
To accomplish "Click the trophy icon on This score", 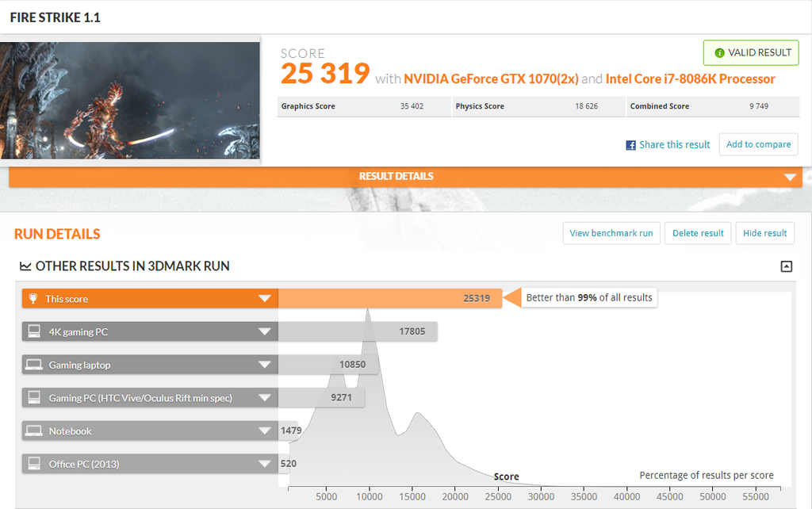I will coord(33,299).
